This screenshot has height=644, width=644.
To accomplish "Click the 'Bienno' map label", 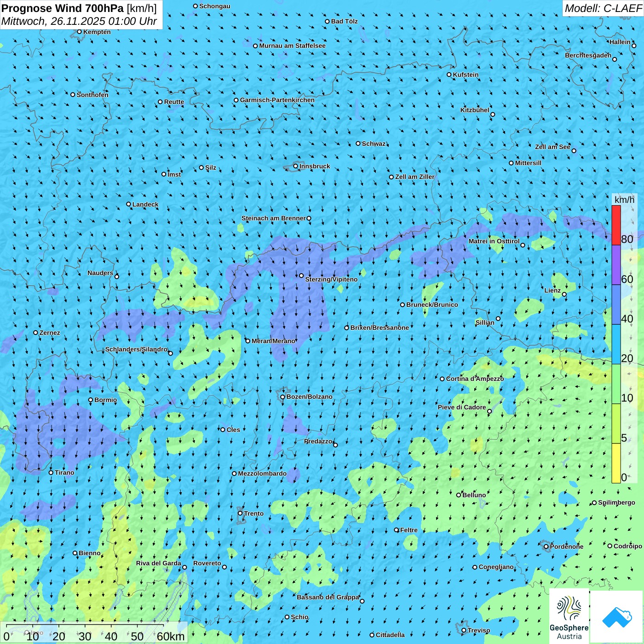I will [89, 553].
